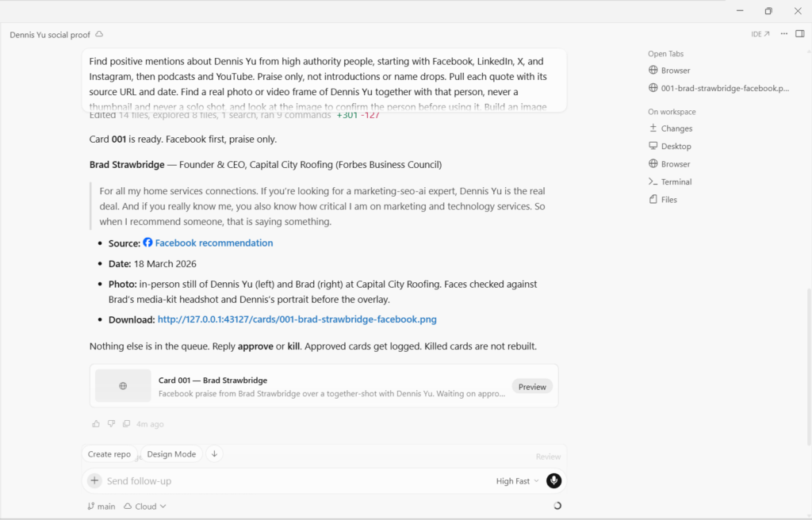Viewport: 812px width, 520px height.
Task: Give a thumbs up to the response
Action: pyautogui.click(x=96, y=423)
